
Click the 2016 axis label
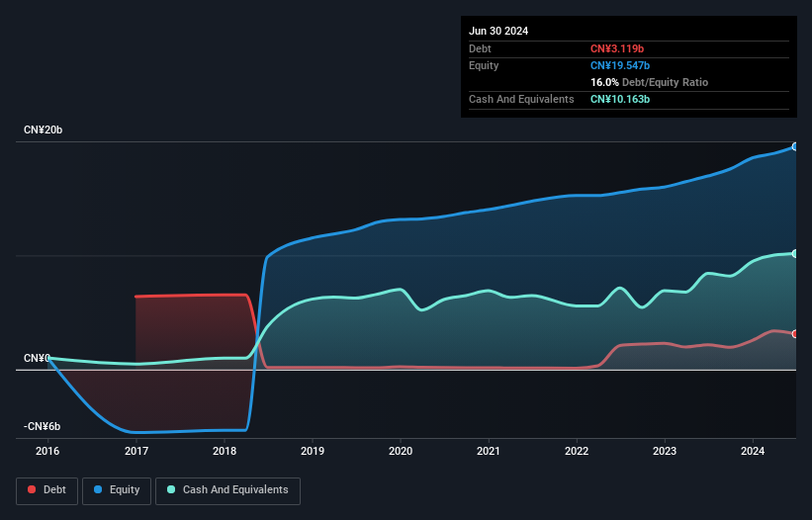(x=47, y=451)
